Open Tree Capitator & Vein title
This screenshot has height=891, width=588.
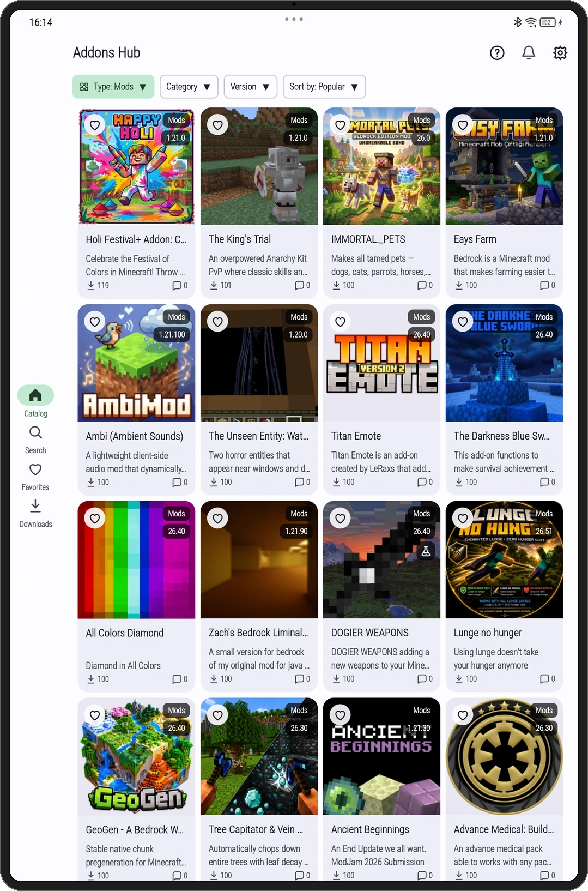click(256, 829)
